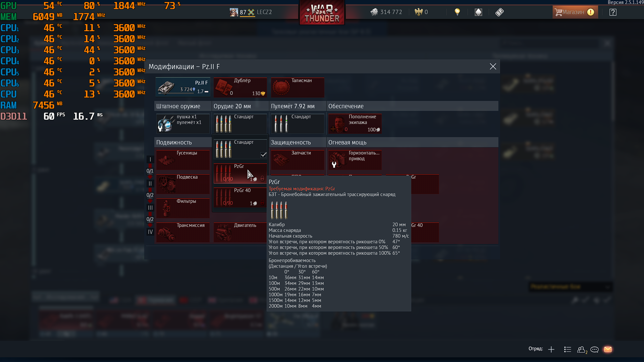Select the Двигатель modification
644x362 pixels.
point(240,232)
